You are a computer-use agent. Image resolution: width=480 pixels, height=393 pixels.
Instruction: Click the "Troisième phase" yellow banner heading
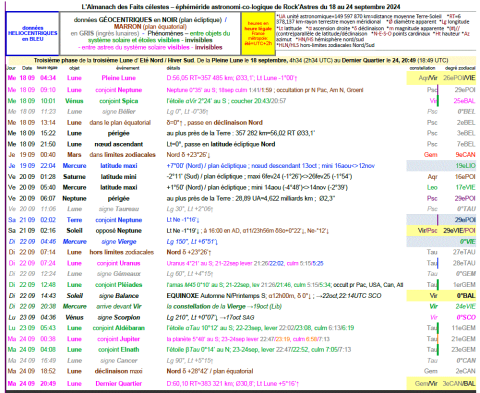click(x=241, y=60)
